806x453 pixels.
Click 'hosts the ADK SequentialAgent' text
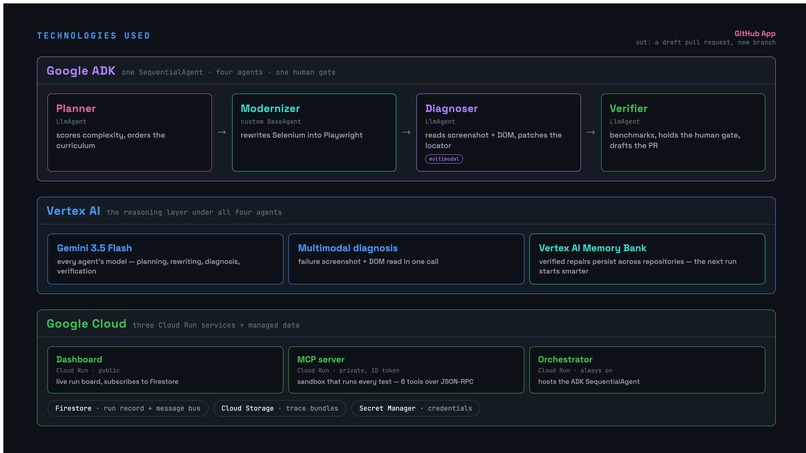tap(589, 382)
